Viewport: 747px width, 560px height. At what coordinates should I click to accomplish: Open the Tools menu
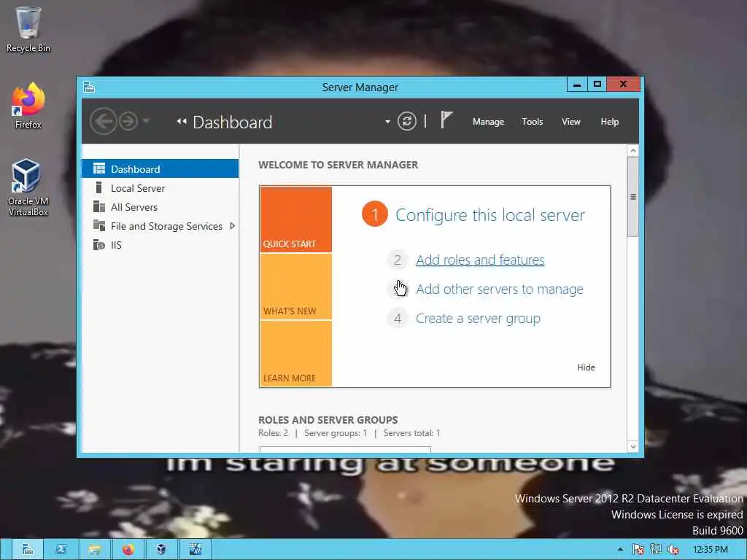click(532, 122)
